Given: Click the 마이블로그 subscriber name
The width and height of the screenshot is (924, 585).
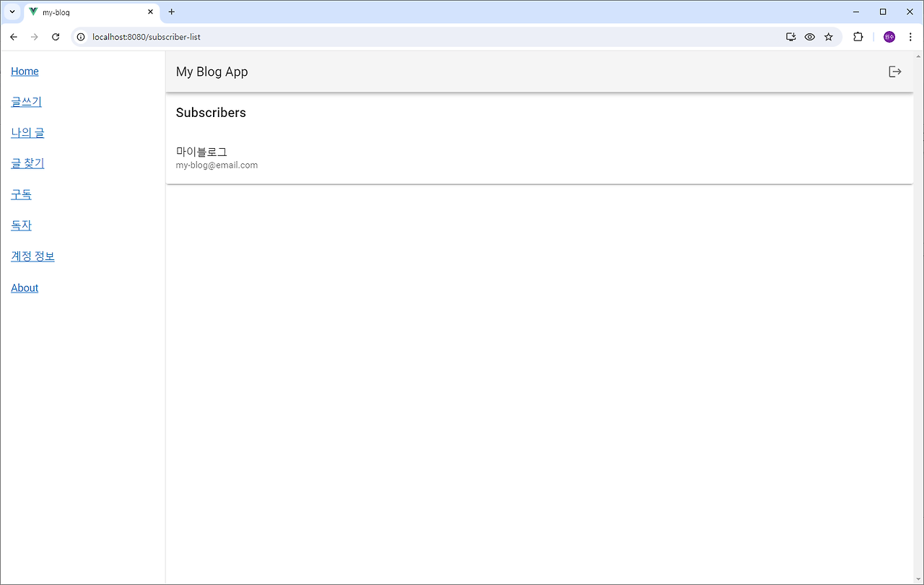Looking at the screenshot, I should pos(201,152).
